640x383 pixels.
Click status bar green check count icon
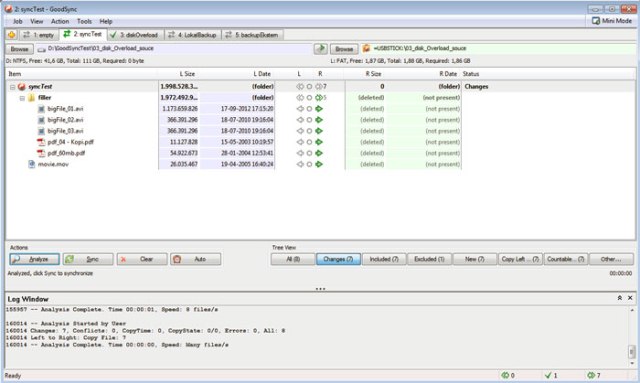tap(548, 375)
